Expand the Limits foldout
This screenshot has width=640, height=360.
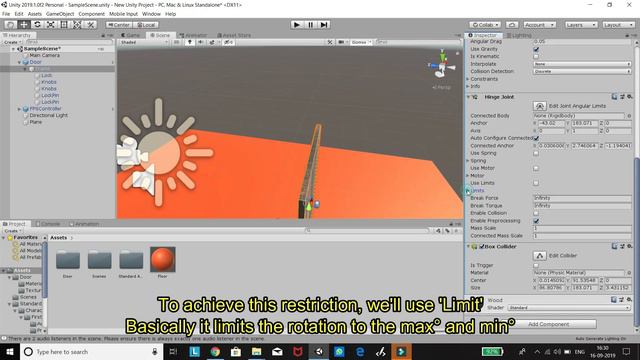[x=468, y=191]
